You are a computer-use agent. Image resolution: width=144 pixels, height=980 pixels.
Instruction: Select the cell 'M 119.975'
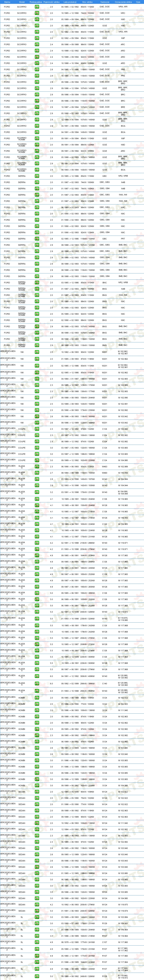point(123,905)
